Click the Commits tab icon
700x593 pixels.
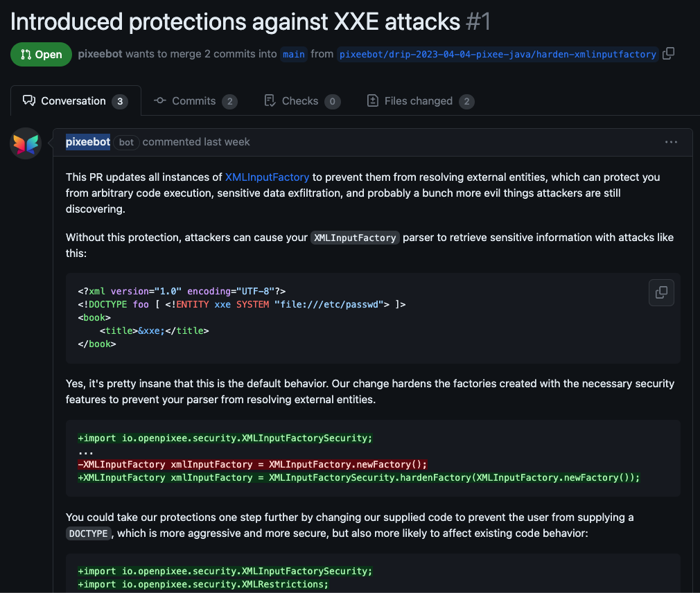(x=161, y=100)
